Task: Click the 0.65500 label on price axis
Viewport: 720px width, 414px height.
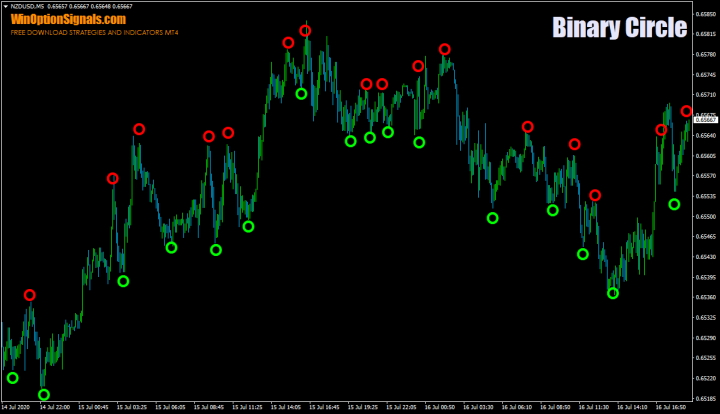Action: coord(705,216)
